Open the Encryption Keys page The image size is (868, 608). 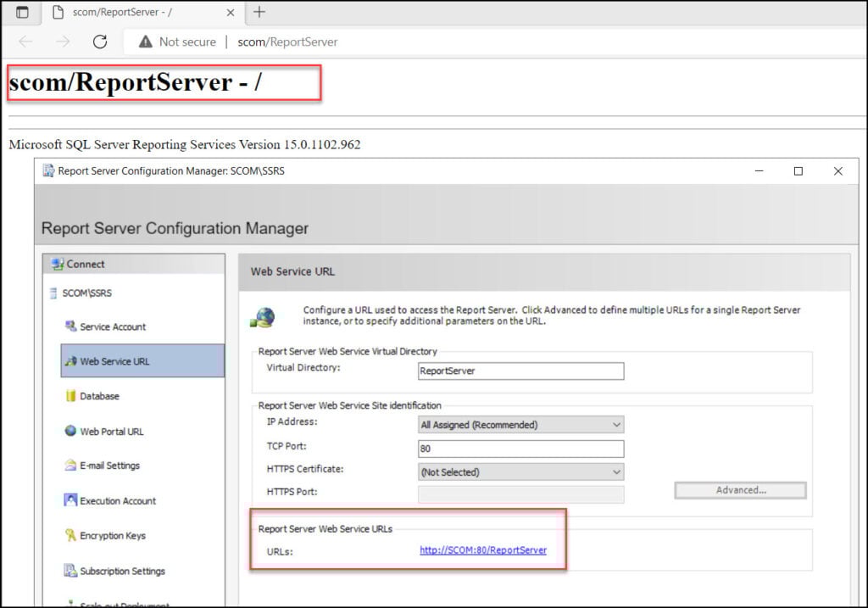click(x=113, y=535)
